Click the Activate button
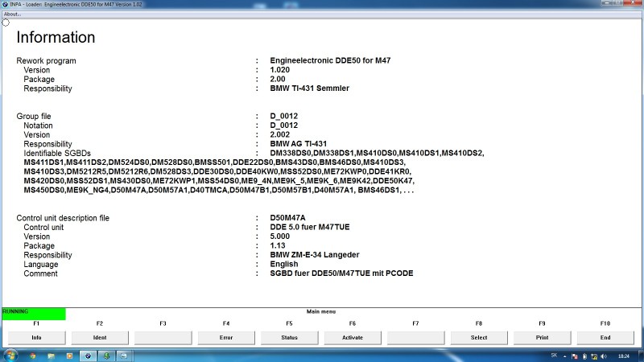The height and width of the screenshot is (362, 644). 353,337
